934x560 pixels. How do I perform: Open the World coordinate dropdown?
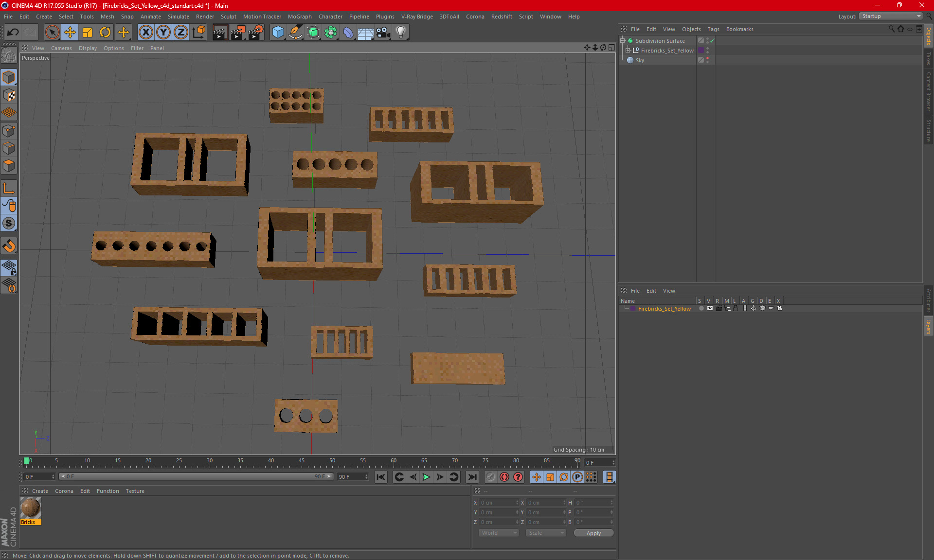coord(499,533)
